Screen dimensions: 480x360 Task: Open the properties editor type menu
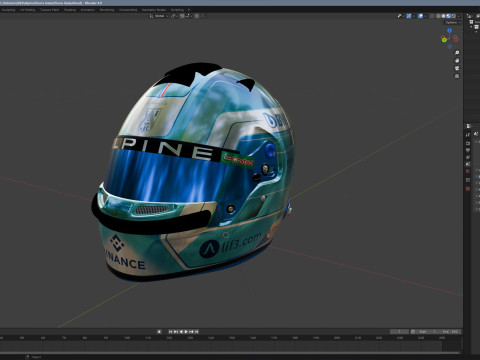pyautogui.click(x=469, y=126)
